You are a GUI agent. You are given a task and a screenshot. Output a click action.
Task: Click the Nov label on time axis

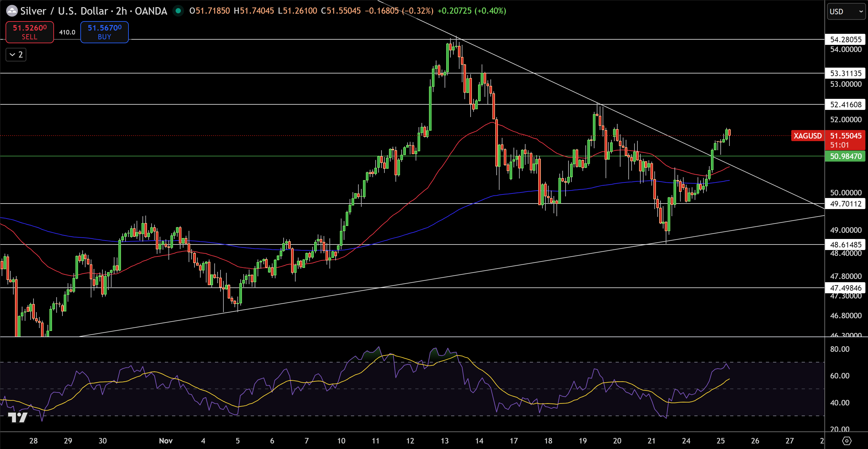[x=166, y=441]
